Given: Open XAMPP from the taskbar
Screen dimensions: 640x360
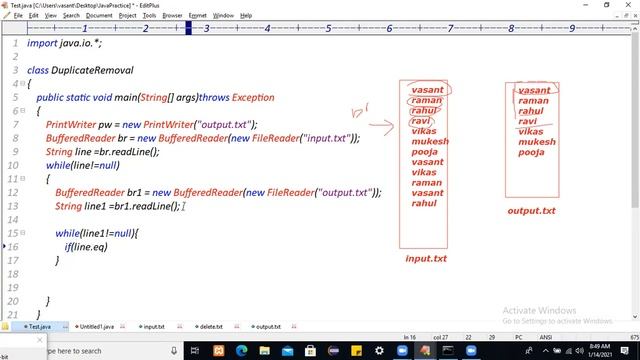Looking at the screenshot, I should 218,351.
